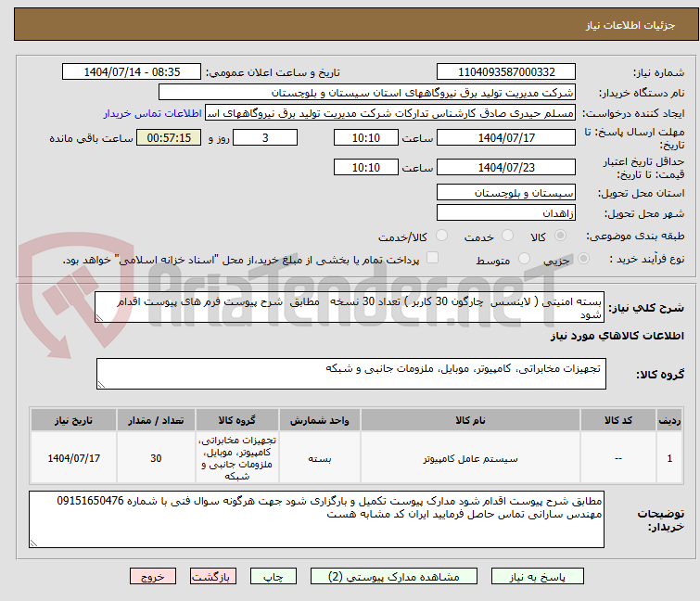This screenshot has width=700, height=601.
Task: Click the پاسخ به نیاز button
Action: click(538, 577)
